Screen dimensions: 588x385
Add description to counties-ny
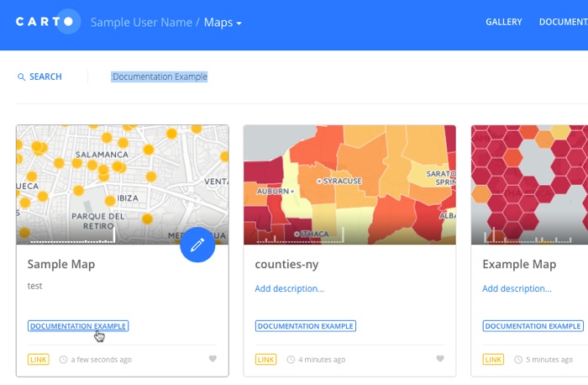tap(289, 288)
